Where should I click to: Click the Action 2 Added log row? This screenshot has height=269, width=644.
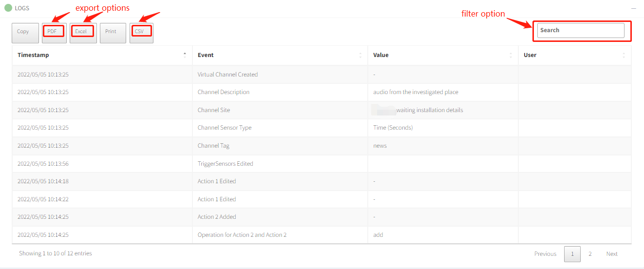click(216, 217)
